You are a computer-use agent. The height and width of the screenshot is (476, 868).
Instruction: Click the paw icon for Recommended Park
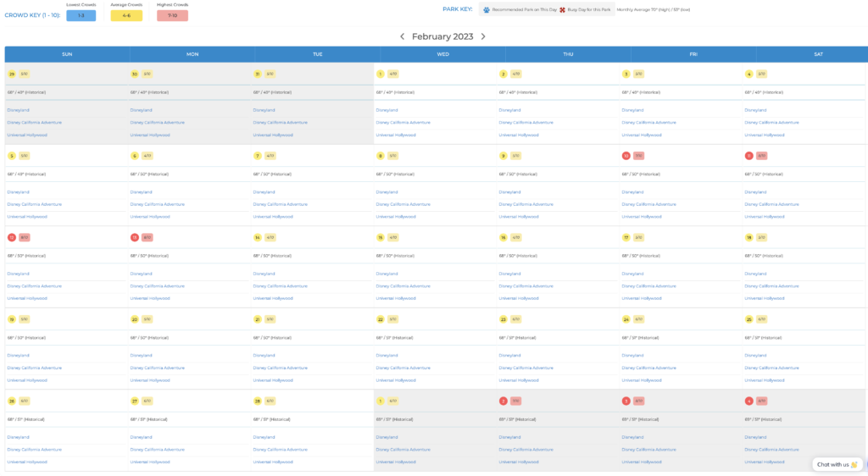click(487, 9)
